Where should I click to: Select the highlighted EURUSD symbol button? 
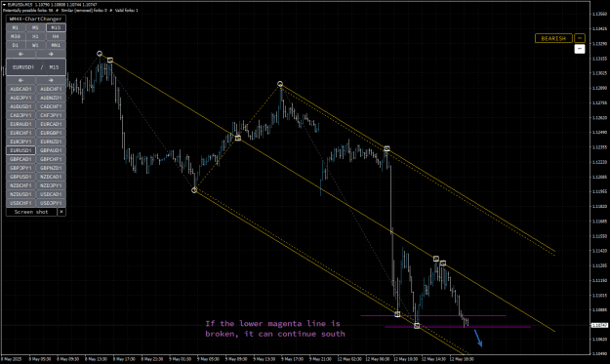click(x=21, y=150)
